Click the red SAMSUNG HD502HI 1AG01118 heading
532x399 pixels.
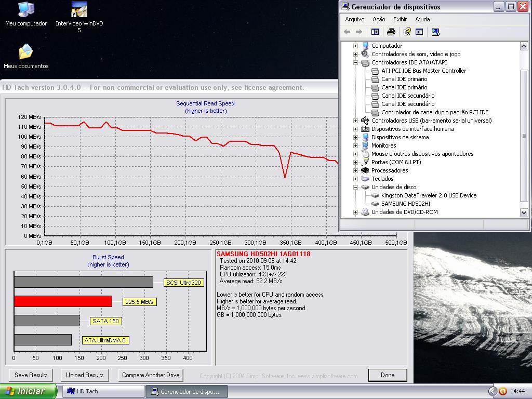tap(263, 254)
